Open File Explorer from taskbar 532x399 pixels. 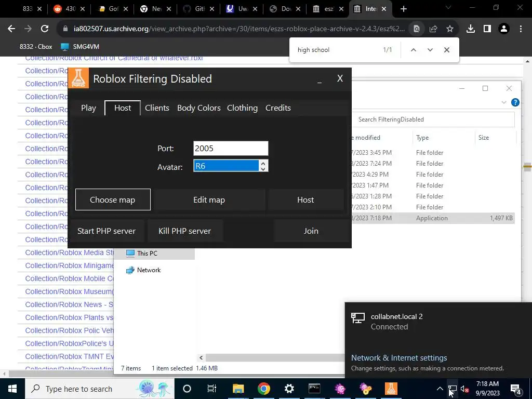pos(238,389)
